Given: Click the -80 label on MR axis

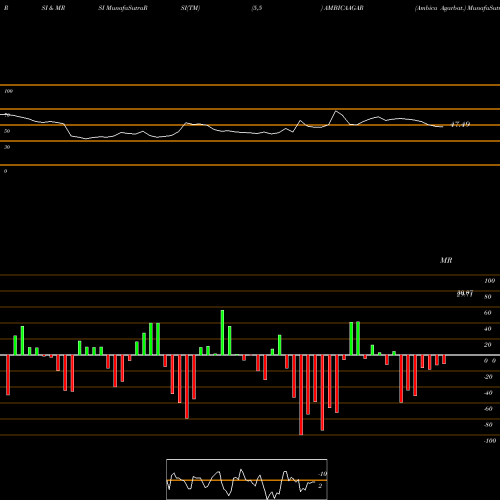Looking at the screenshot, I should 488,425.
